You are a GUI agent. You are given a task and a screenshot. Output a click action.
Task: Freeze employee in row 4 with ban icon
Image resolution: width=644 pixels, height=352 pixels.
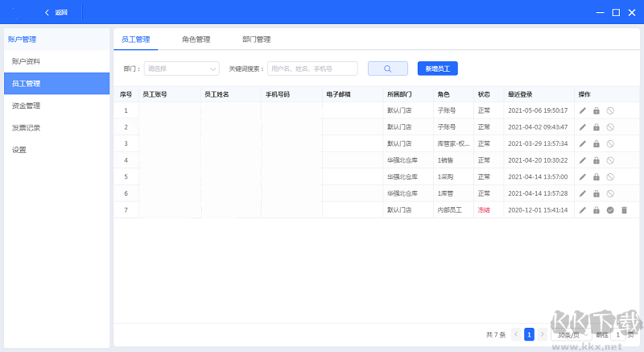[610, 160]
